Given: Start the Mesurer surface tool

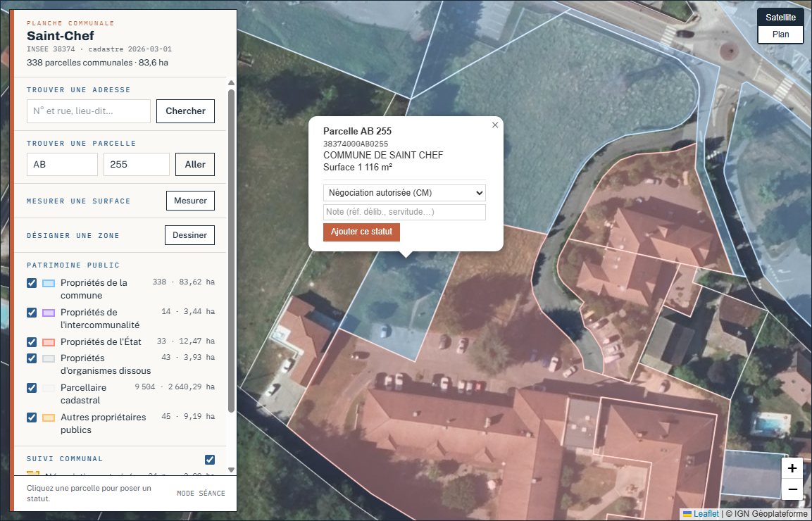Looking at the screenshot, I should click(x=190, y=201).
